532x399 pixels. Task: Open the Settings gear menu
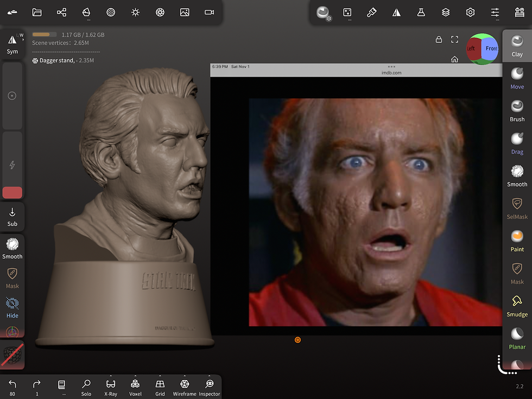(x=470, y=12)
